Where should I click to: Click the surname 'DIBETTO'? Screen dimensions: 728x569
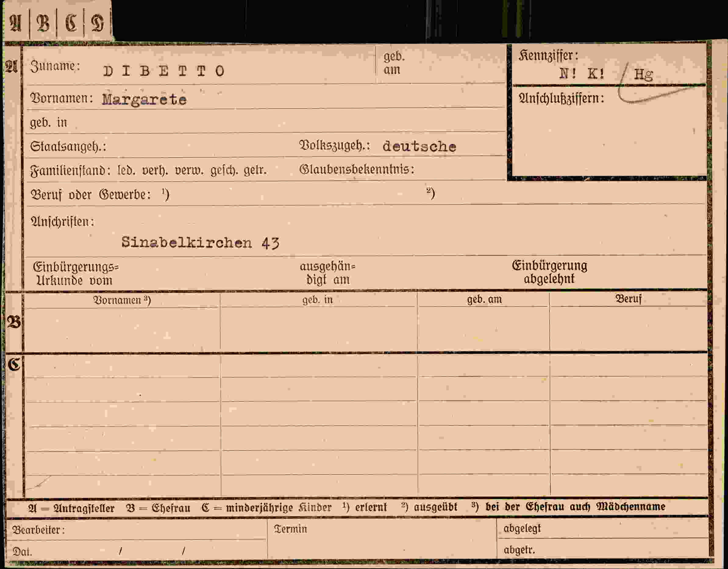pos(164,71)
